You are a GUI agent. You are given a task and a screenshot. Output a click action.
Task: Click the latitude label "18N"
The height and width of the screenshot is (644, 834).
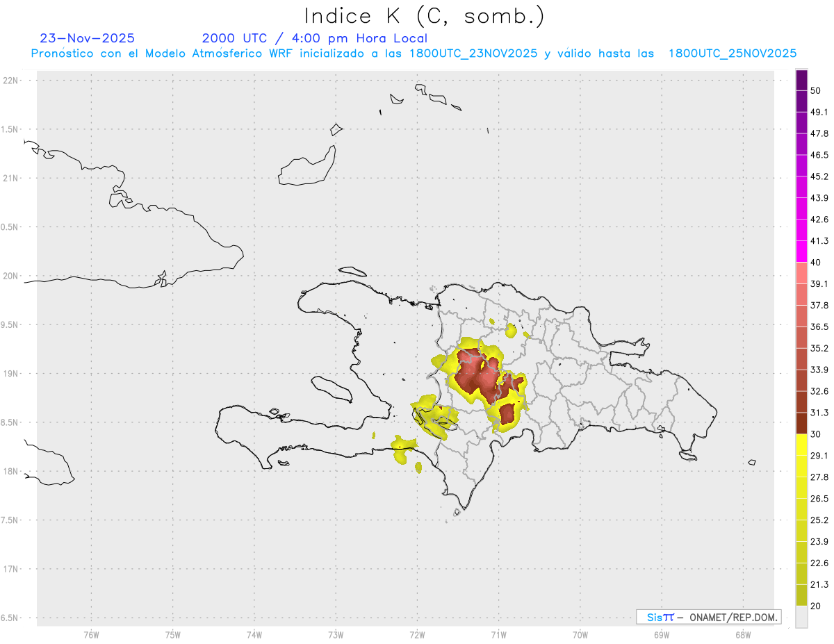(11, 471)
